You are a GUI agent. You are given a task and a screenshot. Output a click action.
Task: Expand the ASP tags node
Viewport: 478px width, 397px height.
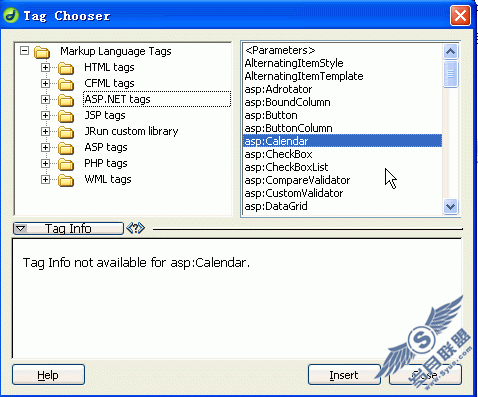45,147
